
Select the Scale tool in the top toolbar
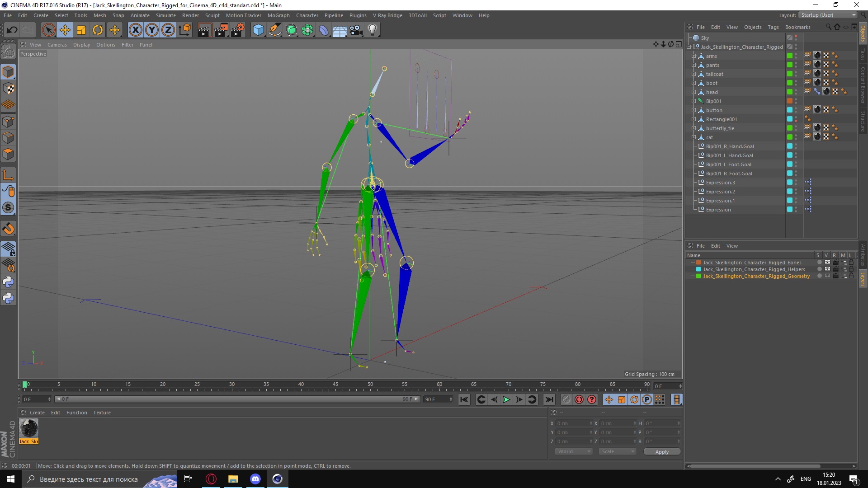[x=81, y=30]
